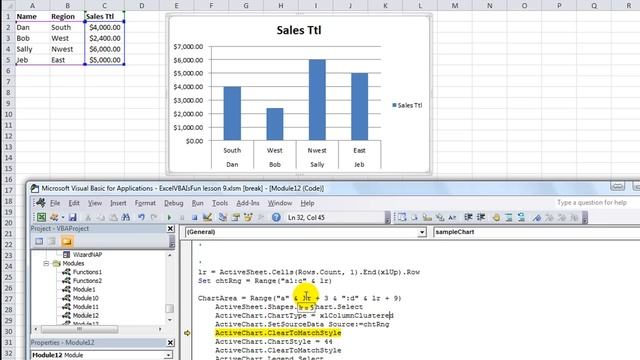Click the ActiveChart.ChartStyle = 44 code line
640x360 pixels.
tap(274, 342)
